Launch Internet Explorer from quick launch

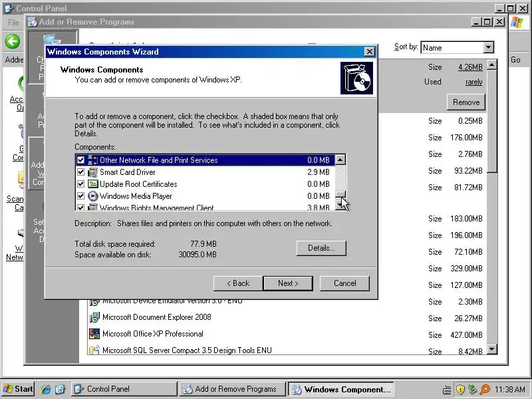pyautogui.click(x=46, y=389)
